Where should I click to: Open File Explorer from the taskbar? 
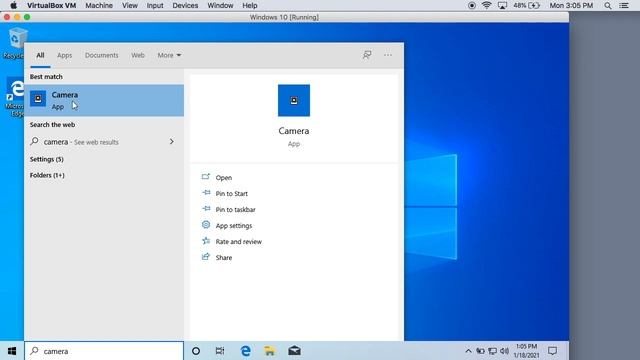click(269, 351)
